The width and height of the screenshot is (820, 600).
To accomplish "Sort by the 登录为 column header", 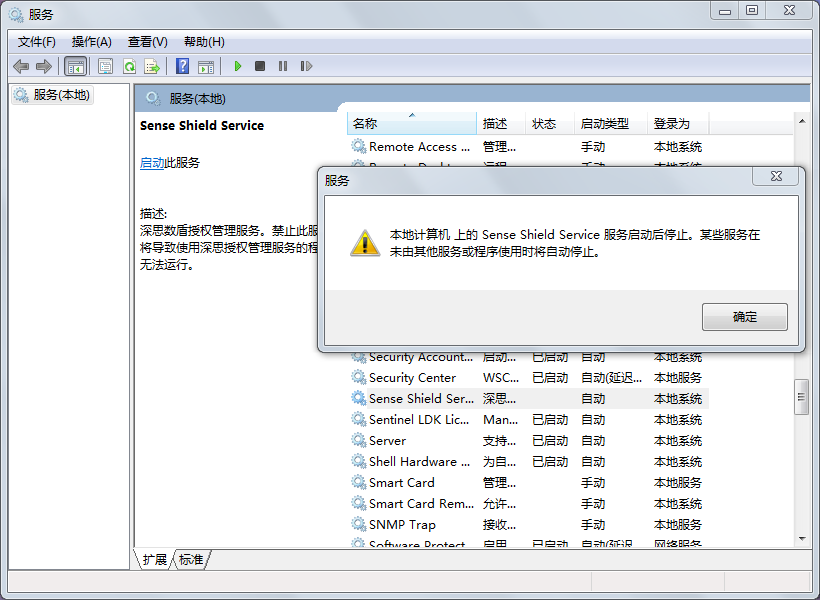I will (x=678, y=123).
